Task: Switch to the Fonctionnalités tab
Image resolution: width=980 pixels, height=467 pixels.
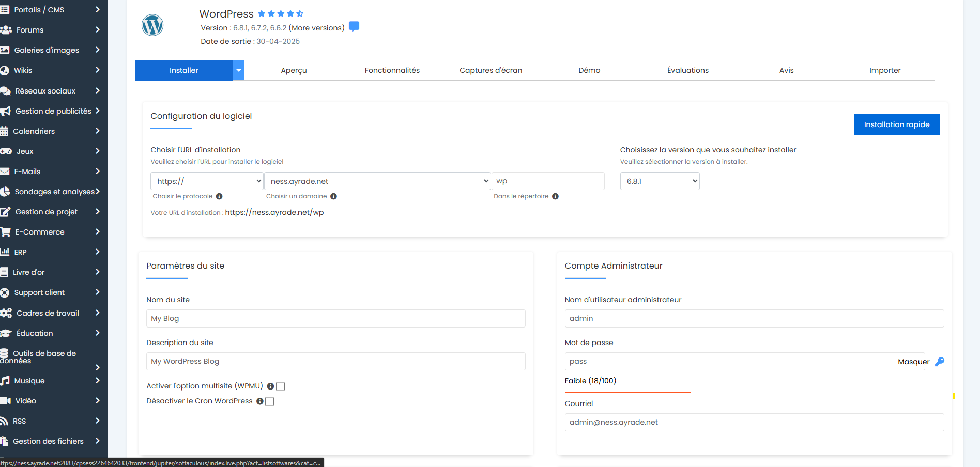Action: 392,70
